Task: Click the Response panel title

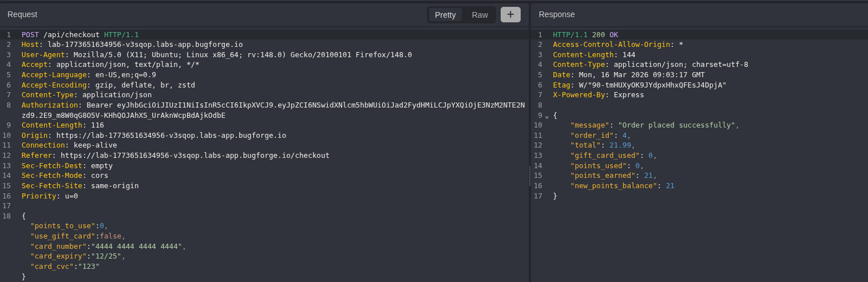Action: (x=556, y=14)
